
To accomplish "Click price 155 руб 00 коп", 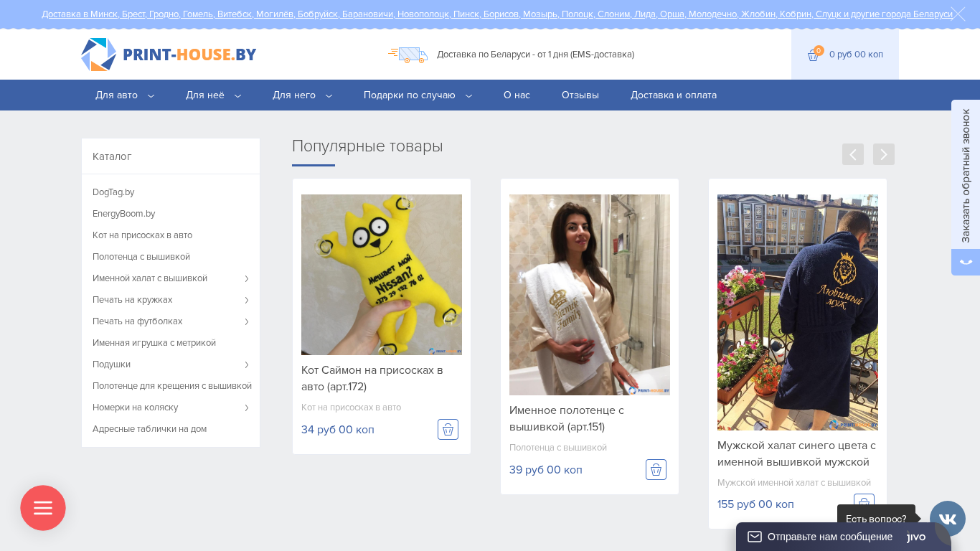I will click(x=755, y=504).
